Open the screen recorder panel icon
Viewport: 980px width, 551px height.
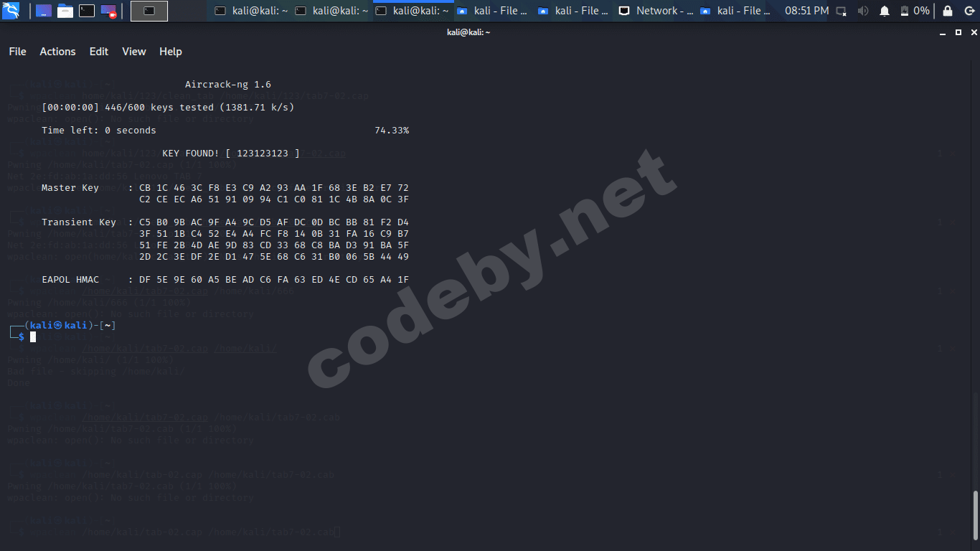(x=108, y=11)
